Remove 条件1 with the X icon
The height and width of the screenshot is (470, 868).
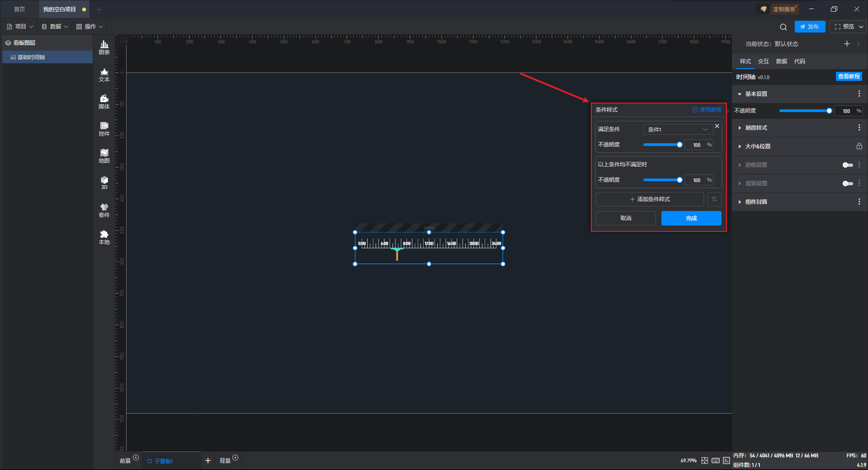coord(717,126)
